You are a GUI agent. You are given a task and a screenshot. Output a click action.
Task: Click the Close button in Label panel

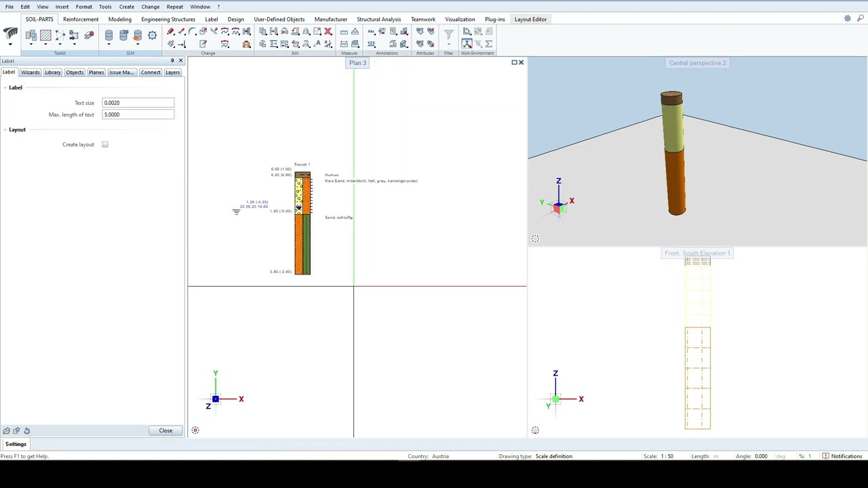(165, 430)
